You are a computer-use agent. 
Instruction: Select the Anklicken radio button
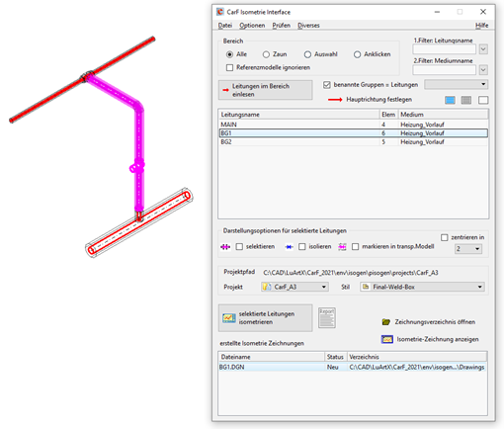(x=357, y=54)
